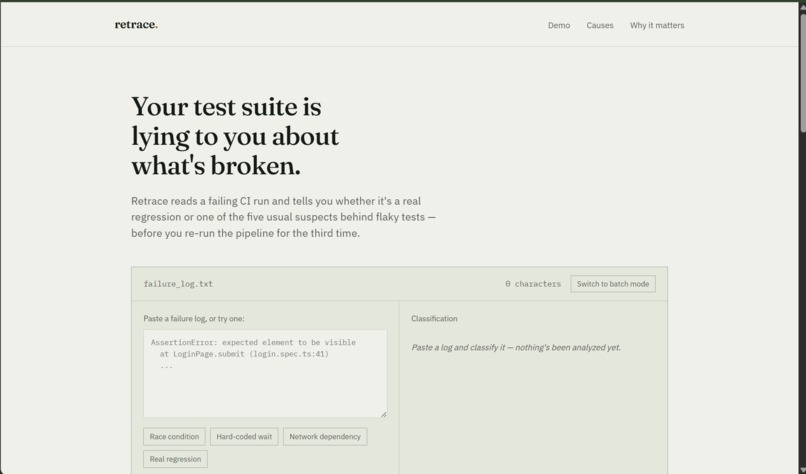
Task: Click the 'Your test suite is lying' headline
Action: [x=235, y=136]
